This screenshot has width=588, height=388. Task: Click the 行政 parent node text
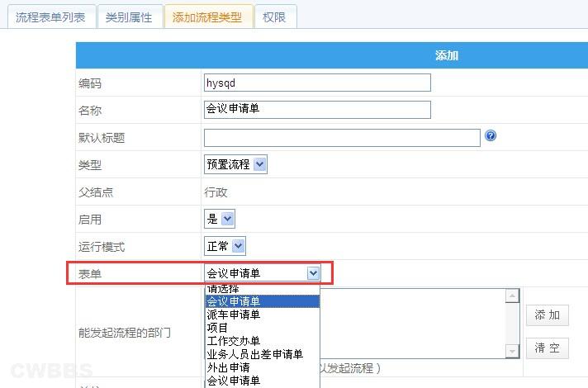click(216, 192)
